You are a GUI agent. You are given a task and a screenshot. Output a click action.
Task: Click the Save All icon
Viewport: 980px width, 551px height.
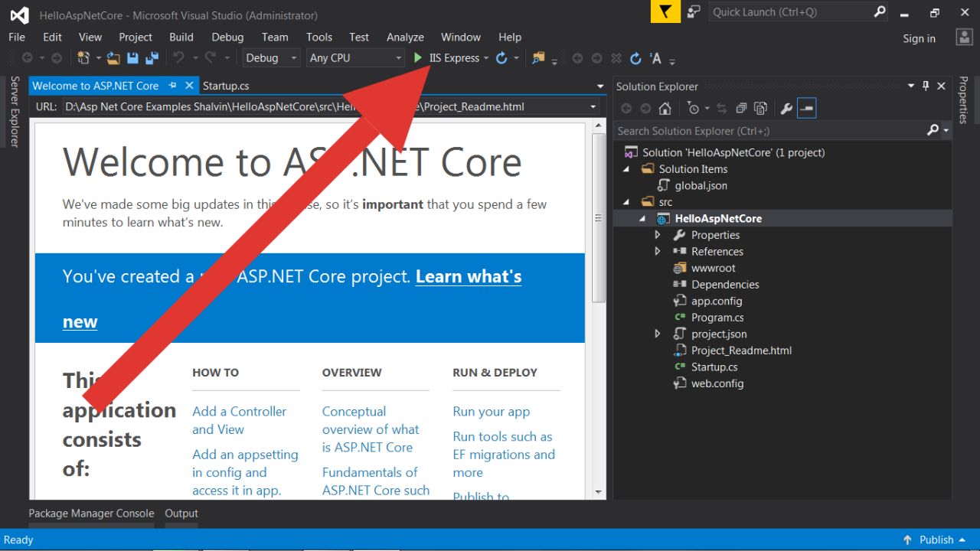152,58
